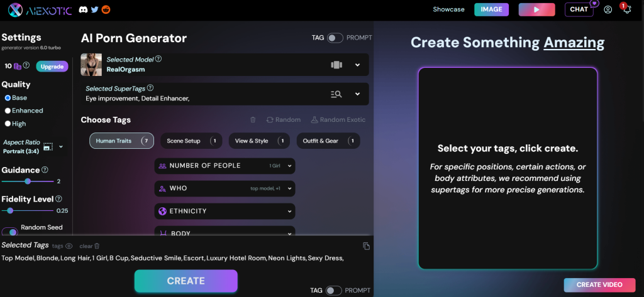Click the credits help question icon
This screenshot has height=297, width=644.
point(26,65)
